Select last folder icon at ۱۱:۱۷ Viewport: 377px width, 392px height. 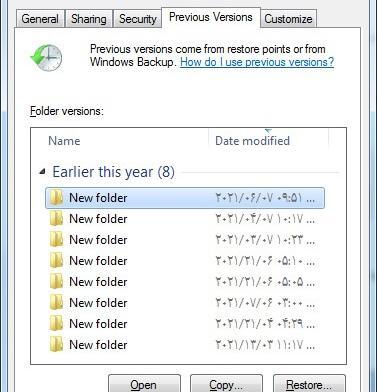coord(56,345)
